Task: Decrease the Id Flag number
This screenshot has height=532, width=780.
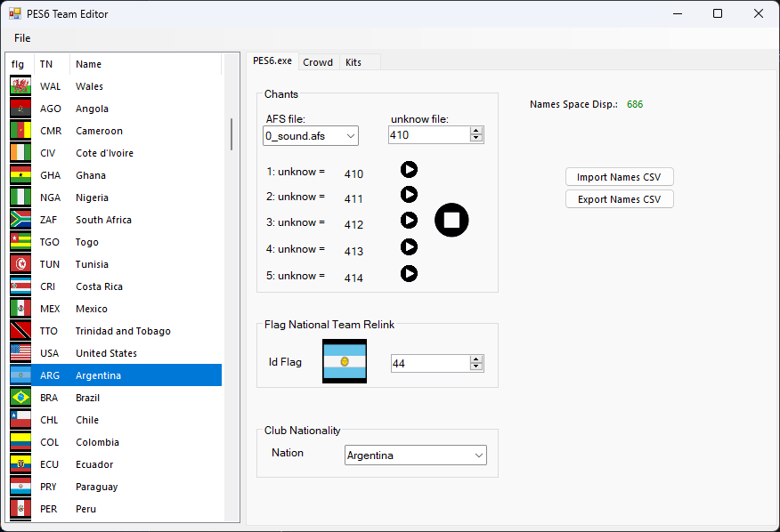Action: point(476,367)
